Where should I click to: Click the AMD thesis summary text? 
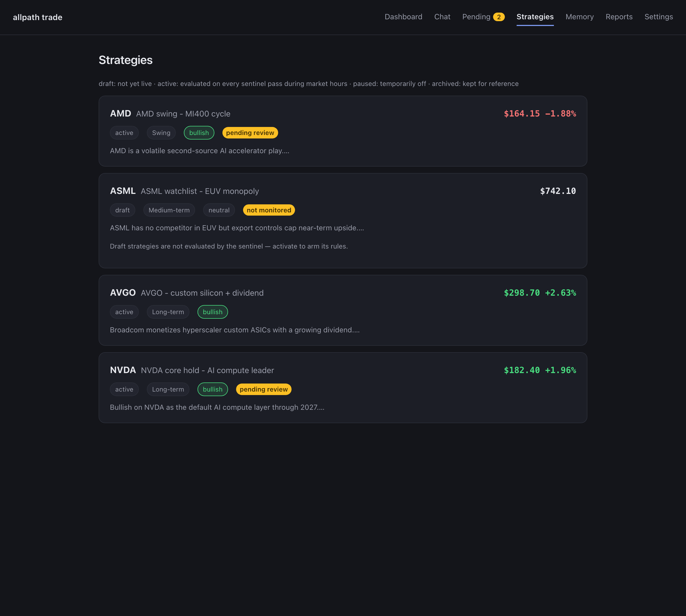[200, 151]
